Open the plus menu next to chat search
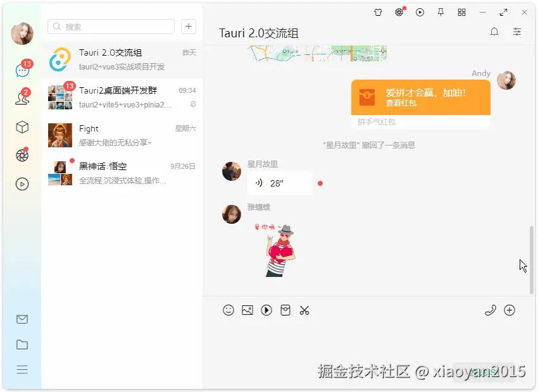Viewport: 538px width, 392px height. tap(189, 27)
